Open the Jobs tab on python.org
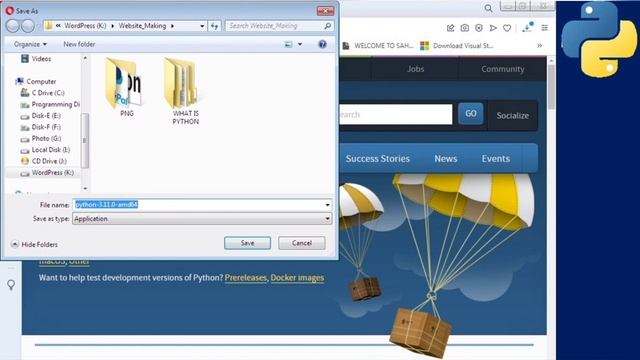 (416, 69)
